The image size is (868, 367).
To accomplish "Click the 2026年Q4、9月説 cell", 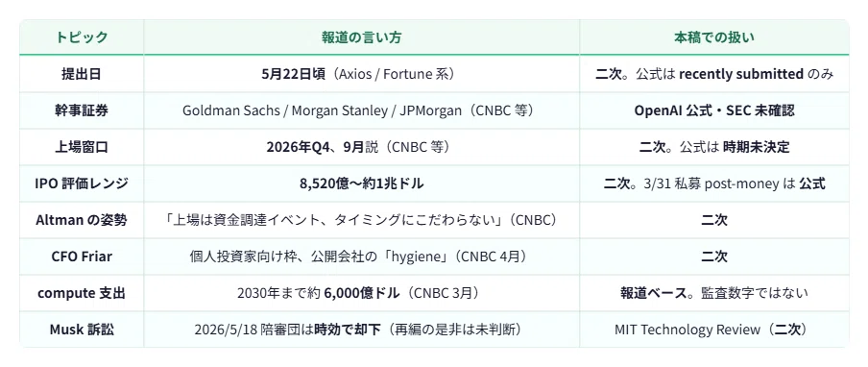I will tap(361, 147).
